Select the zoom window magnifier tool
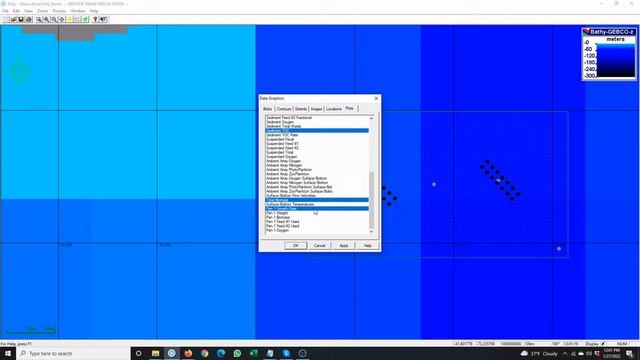The height and width of the screenshot is (360, 640). (x=39, y=19)
